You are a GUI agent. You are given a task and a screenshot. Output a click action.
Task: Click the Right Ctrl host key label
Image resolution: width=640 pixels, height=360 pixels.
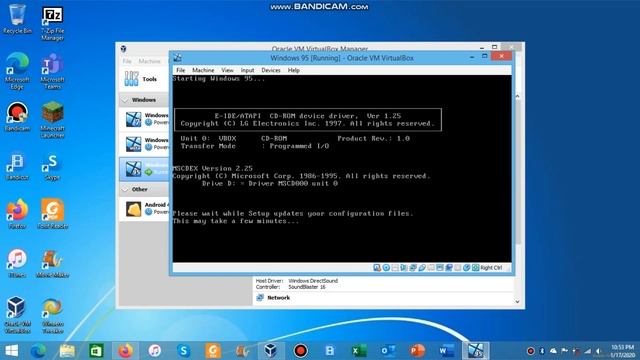[x=491, y=268]
